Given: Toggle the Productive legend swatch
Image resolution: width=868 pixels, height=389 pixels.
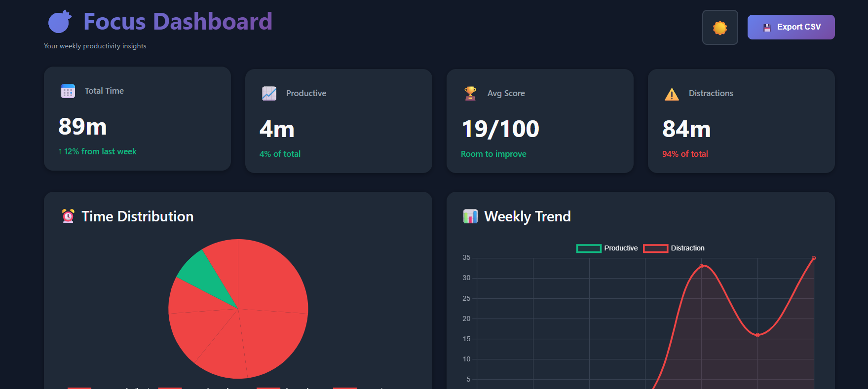Looking at the screenshot, I should point(589,248).
